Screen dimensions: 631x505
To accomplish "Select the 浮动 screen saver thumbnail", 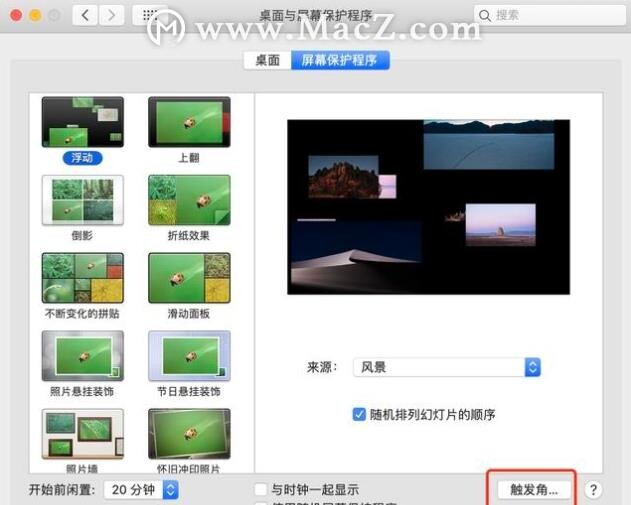I will (82, 122).
